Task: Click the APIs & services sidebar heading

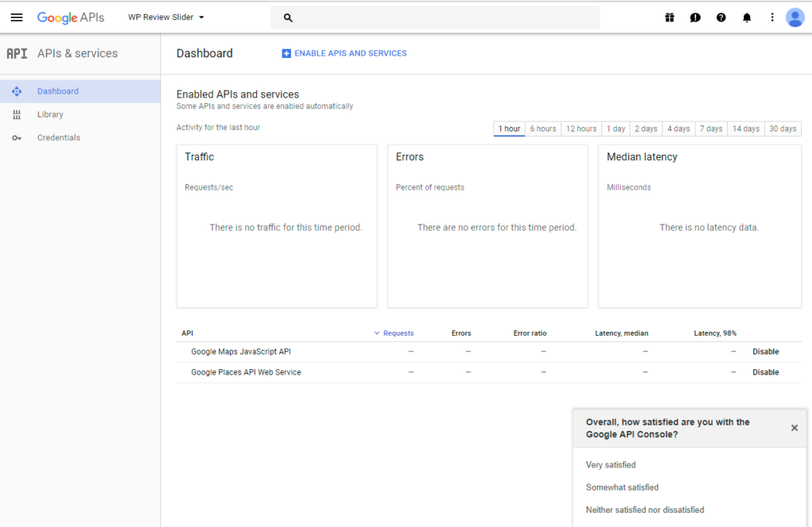Action: point(77,53)
